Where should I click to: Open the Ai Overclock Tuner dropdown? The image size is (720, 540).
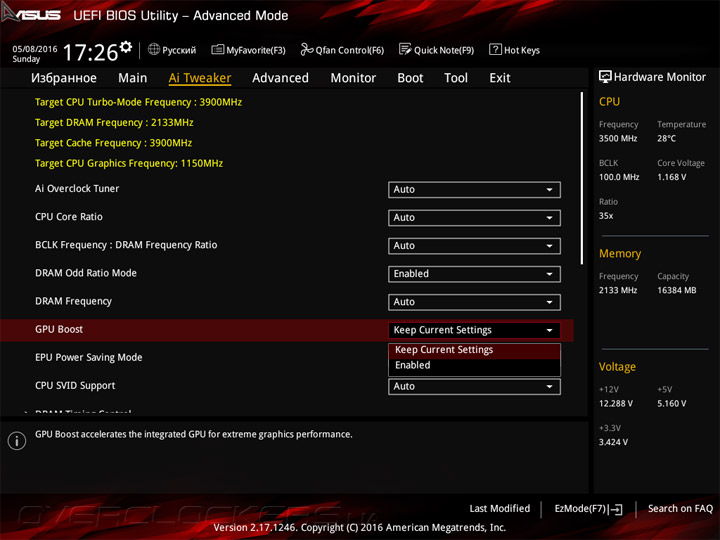point(474,190)
